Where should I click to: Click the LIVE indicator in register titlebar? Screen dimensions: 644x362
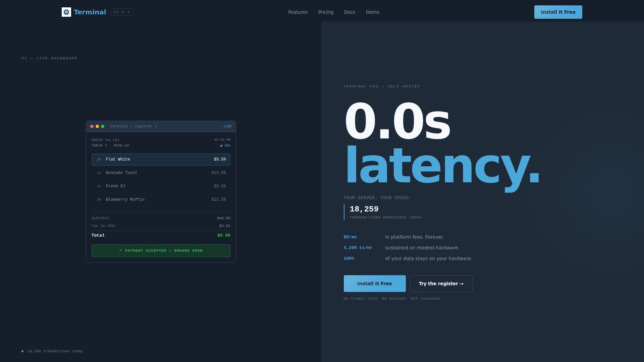227,126
